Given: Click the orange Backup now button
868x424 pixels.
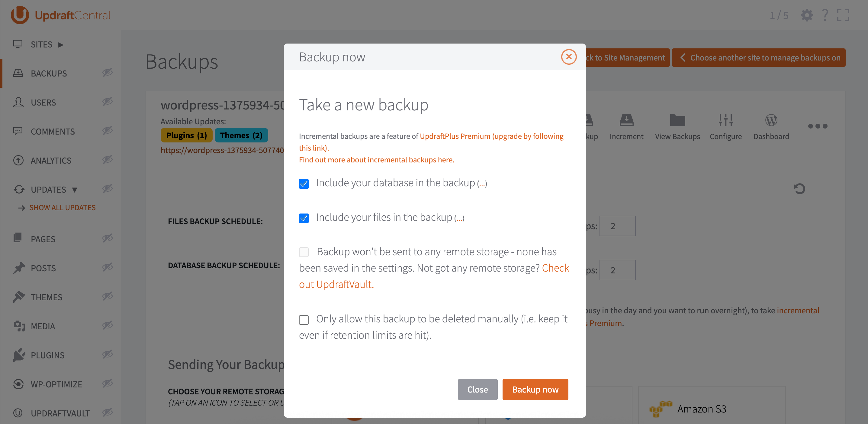Looking at the screenshot, I should pos(535,390).
